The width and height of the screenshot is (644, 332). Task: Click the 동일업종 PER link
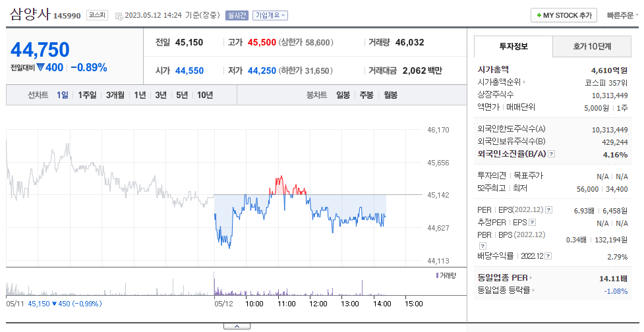tap(502, 278)
